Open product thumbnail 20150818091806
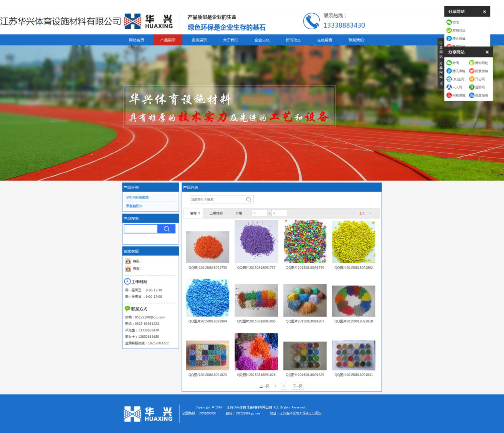Screen dimensions: 504x433 click(256, 300)
